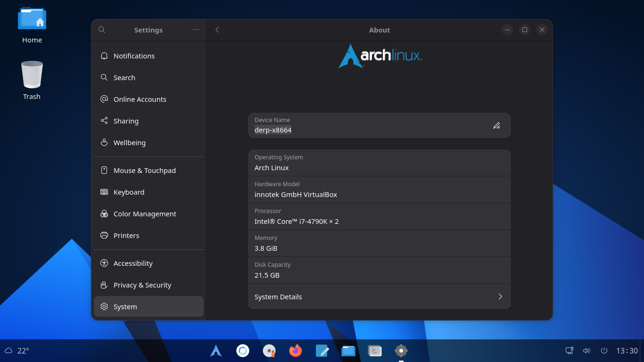Go back using the About header arrow
Viewport: 644px width, 362px height.
(x=217, y=30)
